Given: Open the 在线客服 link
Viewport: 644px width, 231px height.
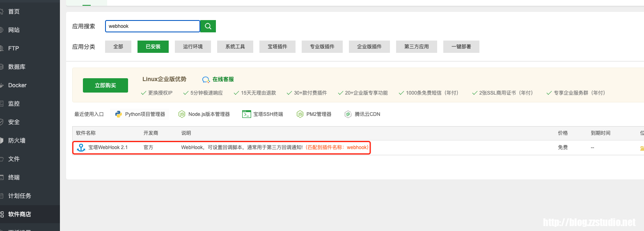Looking at the screenshot, I should (x=223, y=79).
